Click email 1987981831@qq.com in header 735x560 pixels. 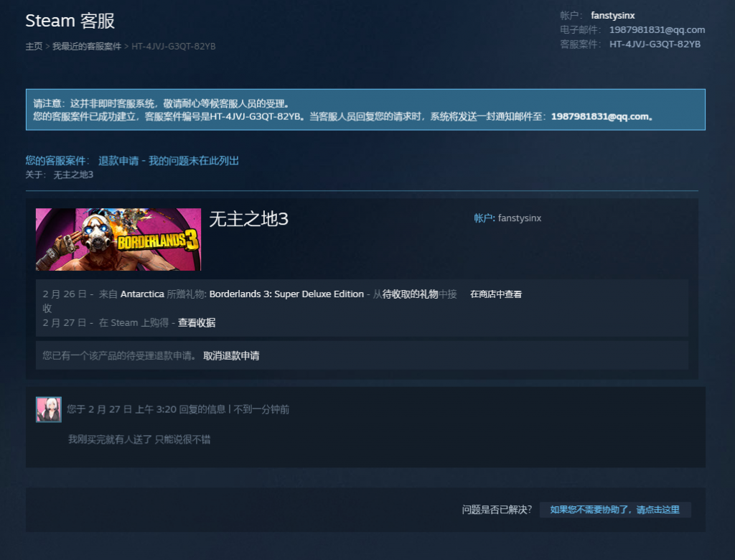click(657, 30)
